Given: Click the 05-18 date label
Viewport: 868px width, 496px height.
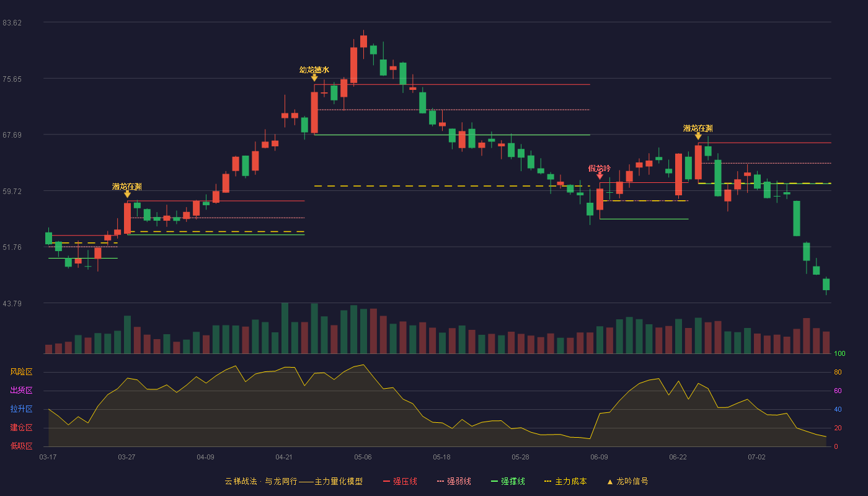Looking at the screenshot, I should [441, 457].
